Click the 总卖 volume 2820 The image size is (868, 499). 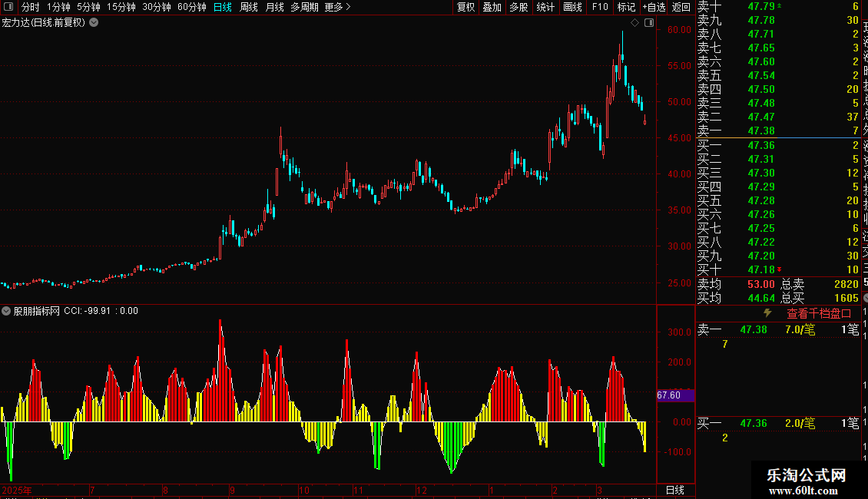point(846,284)
